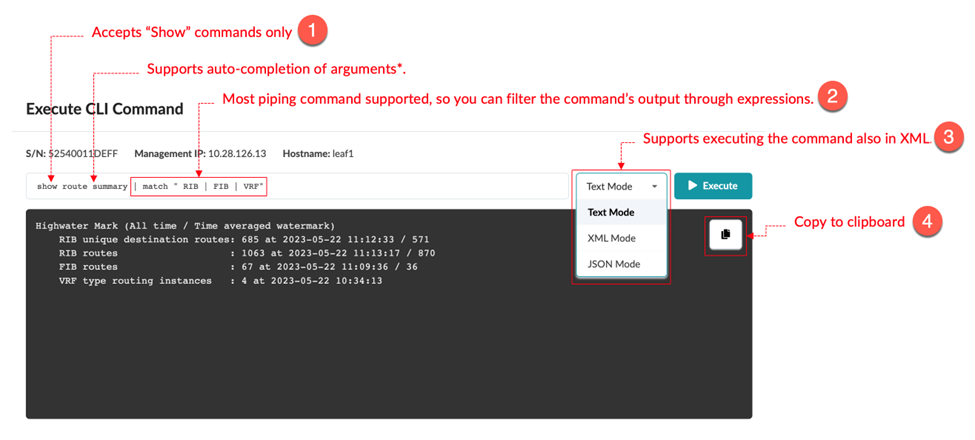Focus the CLI command input field
The height and width of the screenshot is (440, 975).
pos(297,186)
